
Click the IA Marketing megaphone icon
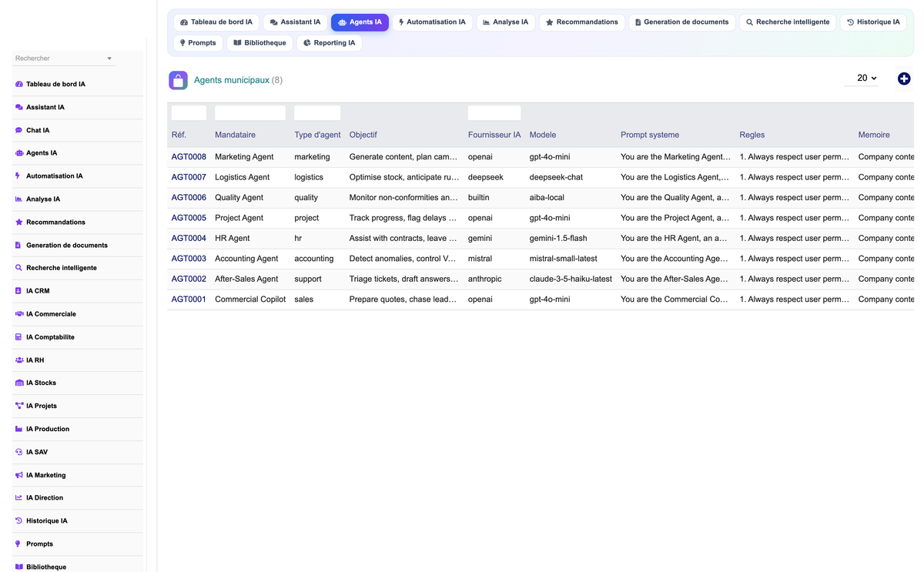[19, 475]
